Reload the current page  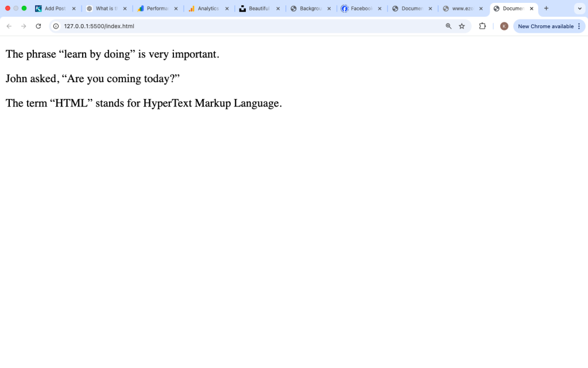(x=38, y=26)
